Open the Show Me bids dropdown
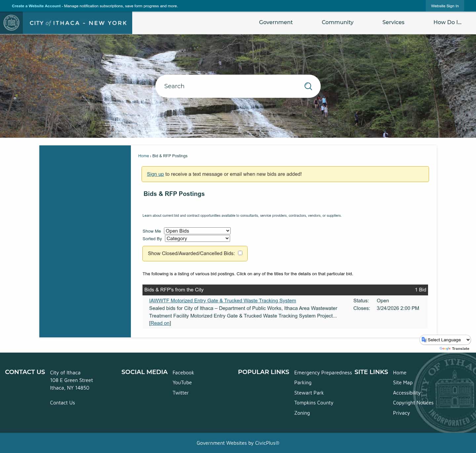Viewport: 476px width, 453px height. (x=197, y=231)
